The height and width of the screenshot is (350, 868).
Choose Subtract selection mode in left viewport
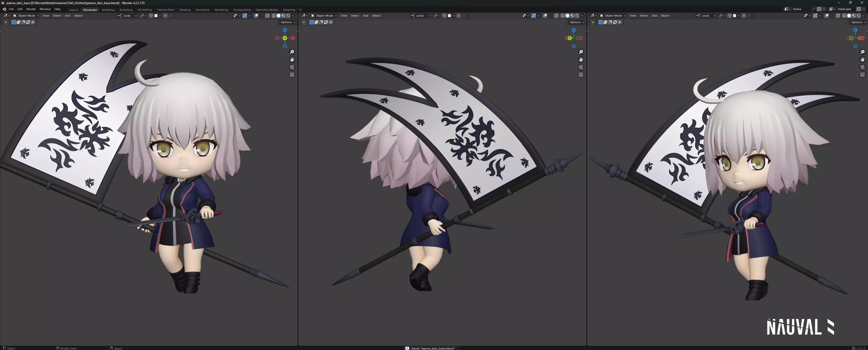pyautogui.click(x=23, y=22)
